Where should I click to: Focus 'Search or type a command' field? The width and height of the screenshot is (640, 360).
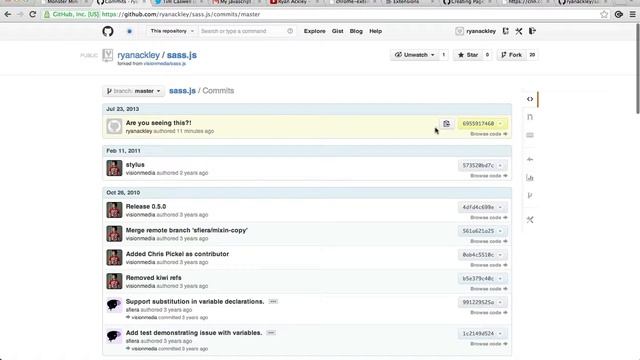247,31
